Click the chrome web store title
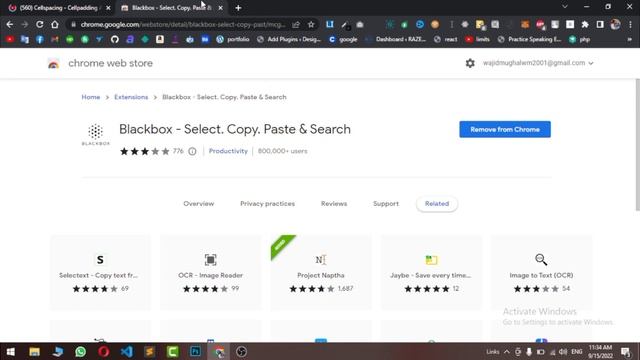 click(x=110, y=63)
